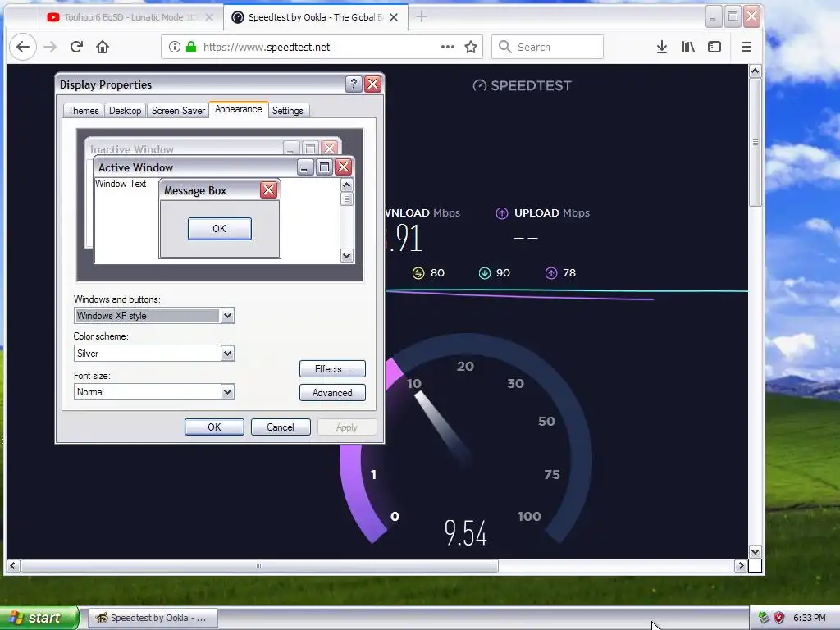Click the horizontal scrollbar thumb
This screenshot has width=840, height=630.
pos(259,566)
